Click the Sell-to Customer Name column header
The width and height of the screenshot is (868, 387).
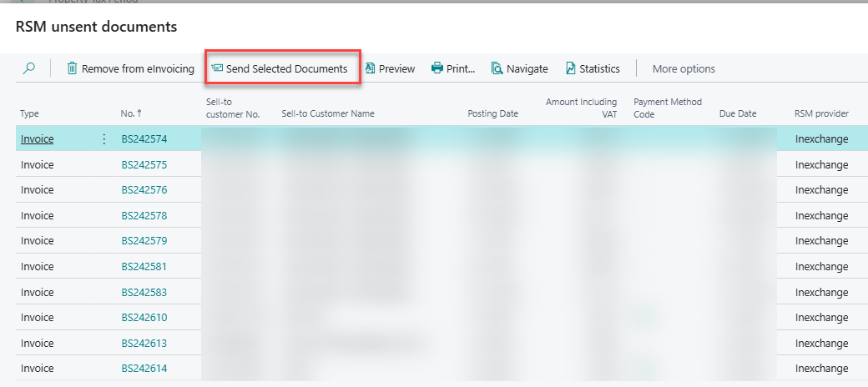click(x=328, y=113)
